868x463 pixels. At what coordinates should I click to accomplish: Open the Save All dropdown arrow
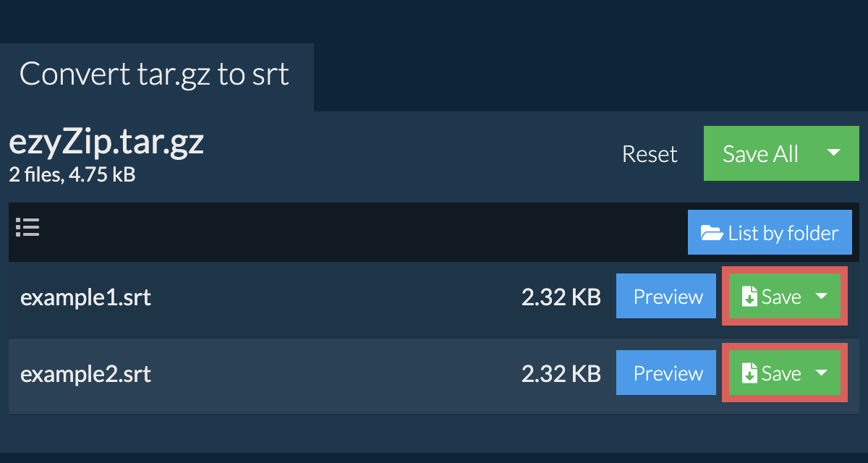click(833, 153)
